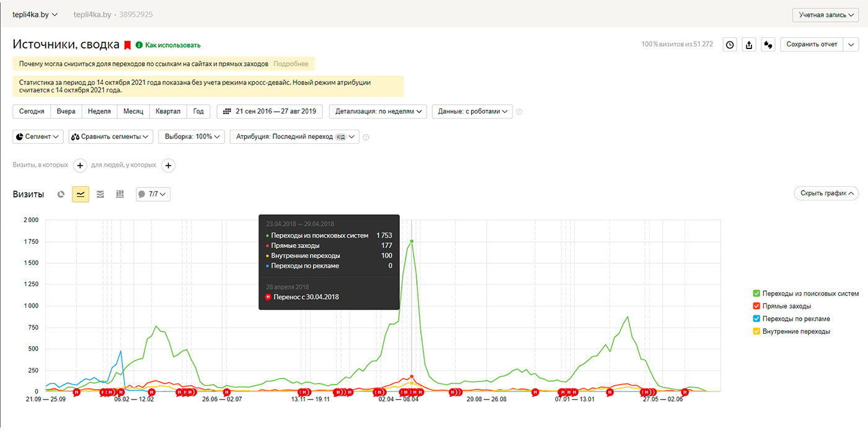Image resolution: width=868 pixels, height=430 pixels.
Task: Click the 'tepli4ka.by · 38952925' counter text
Action: click(113, 14)
